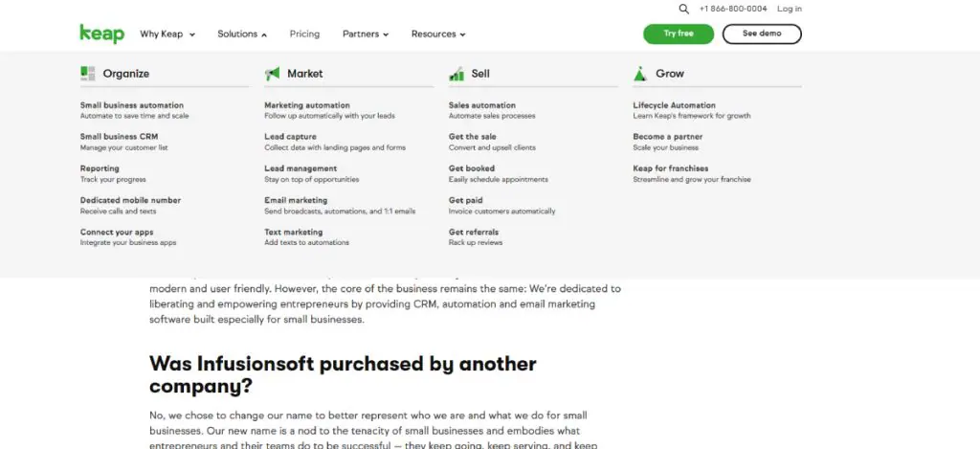The height and width of the screenshot is (449, 980).
Task: Select Lifecycle Automation under Grow
Action: [674, 105]
